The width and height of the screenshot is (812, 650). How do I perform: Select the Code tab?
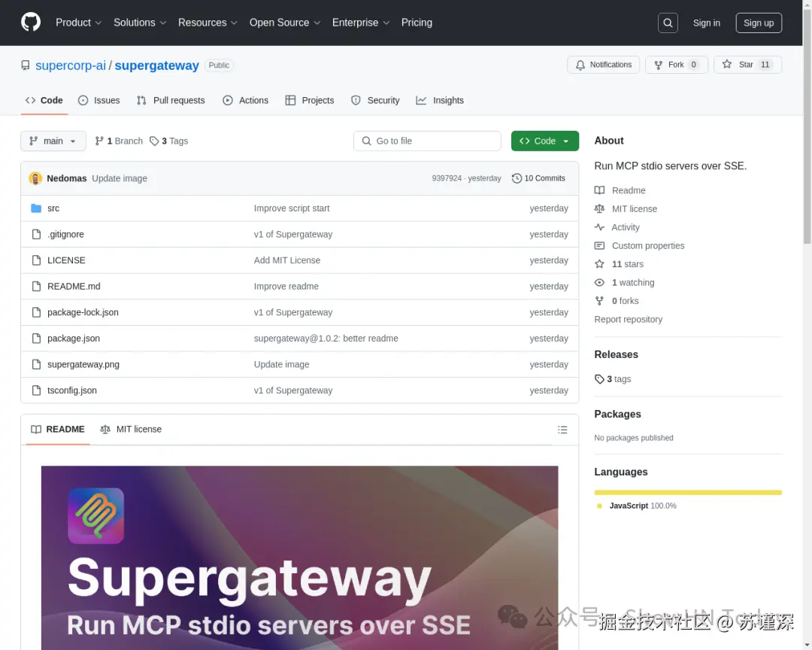click(x=44, y=101)
